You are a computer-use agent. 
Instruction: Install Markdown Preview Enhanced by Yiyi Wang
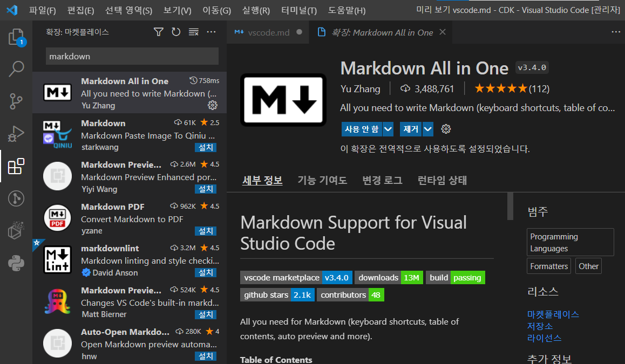(x=206, y=189)
